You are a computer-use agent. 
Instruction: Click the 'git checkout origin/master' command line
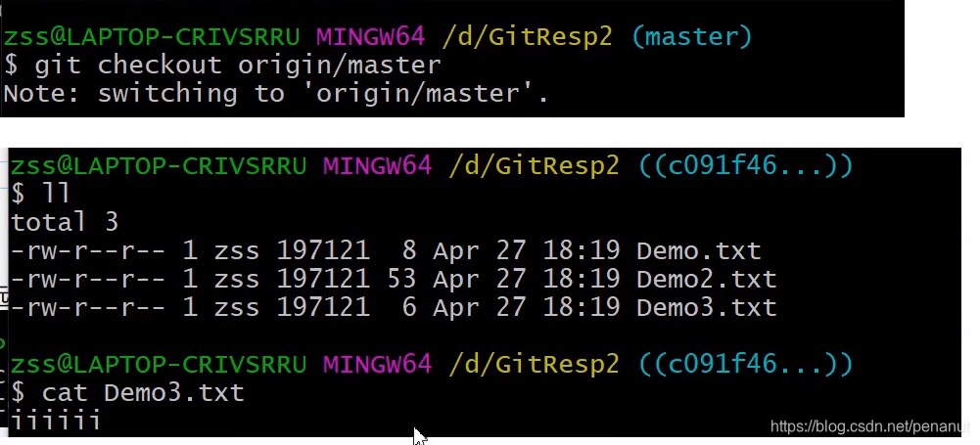click(222, 65)
